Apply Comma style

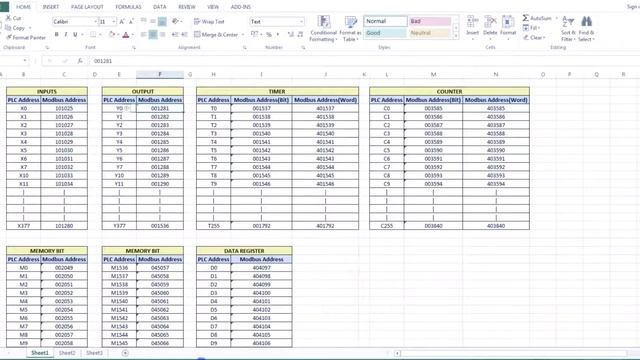pyautogui.click(x=278, y=35)
